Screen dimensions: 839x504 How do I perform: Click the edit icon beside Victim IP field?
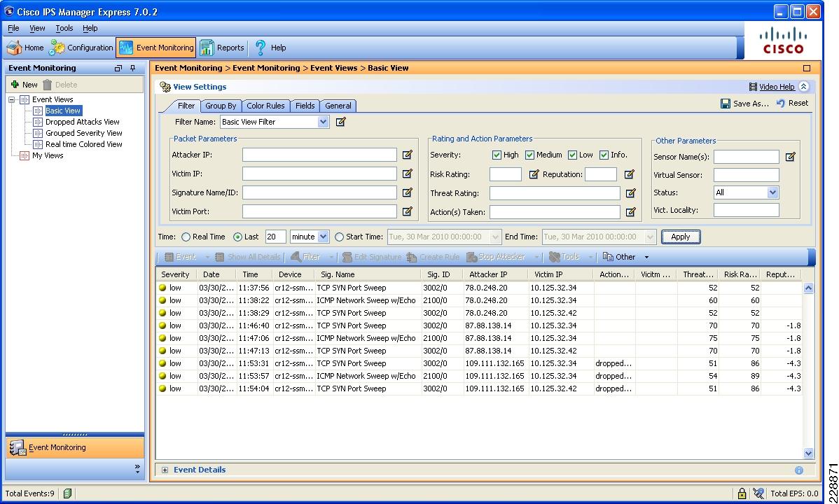pos(407,174)
